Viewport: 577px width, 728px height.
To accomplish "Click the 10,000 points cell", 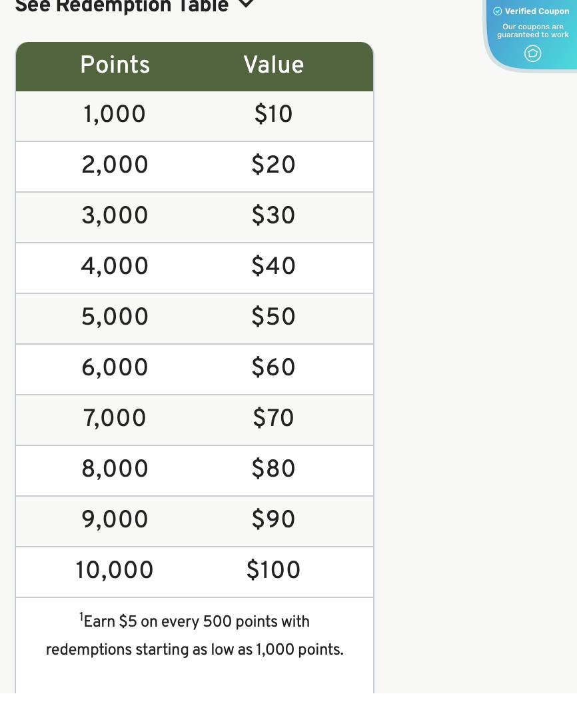I will coord(115,571).
